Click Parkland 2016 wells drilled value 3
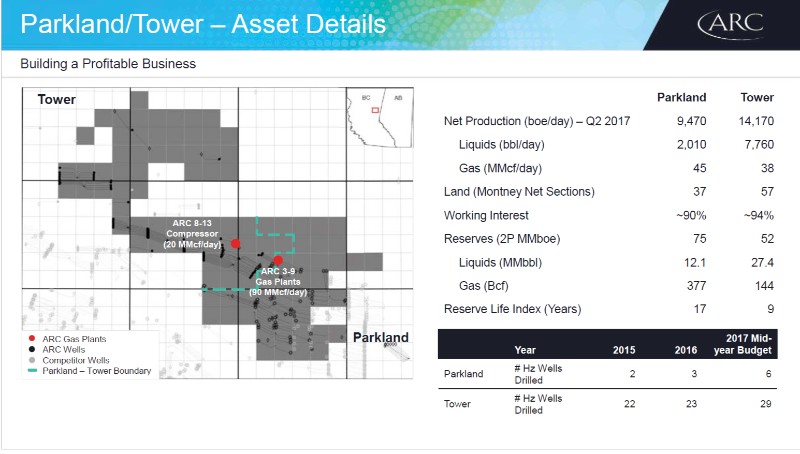 coord(694,374)
